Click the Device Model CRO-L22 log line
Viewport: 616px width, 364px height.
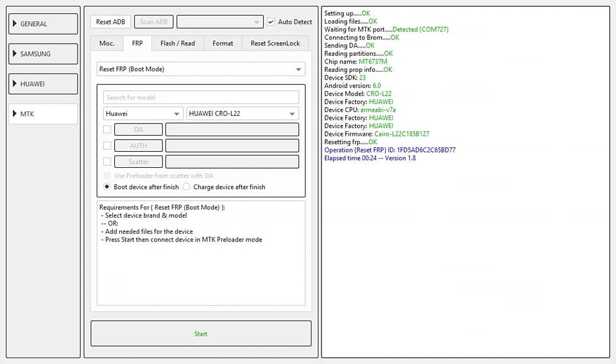pos(358,94)
